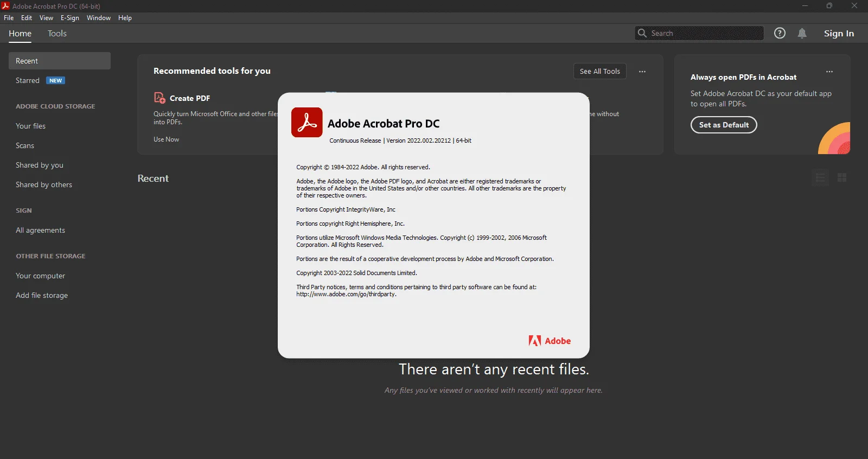Click 'Copyright © 1984-2022 Adobe' line
Image resolution: width=868 pixels, height=459 pixels.
click(x=363, y=167)
